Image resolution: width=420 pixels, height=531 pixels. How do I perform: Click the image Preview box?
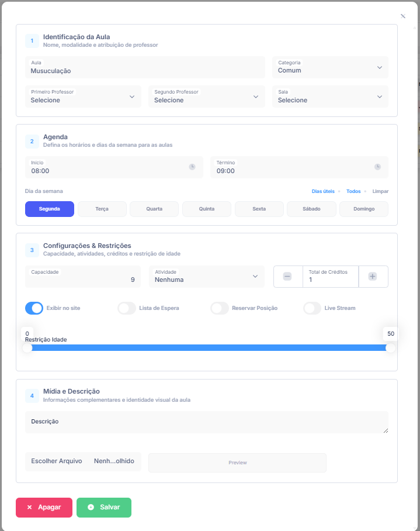point(237,463)
